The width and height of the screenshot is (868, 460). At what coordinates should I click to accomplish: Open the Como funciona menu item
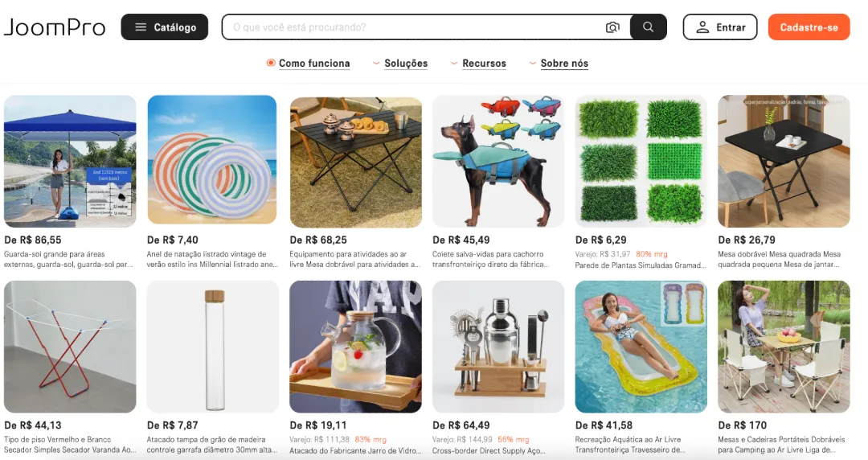click(x=314, y=64)
